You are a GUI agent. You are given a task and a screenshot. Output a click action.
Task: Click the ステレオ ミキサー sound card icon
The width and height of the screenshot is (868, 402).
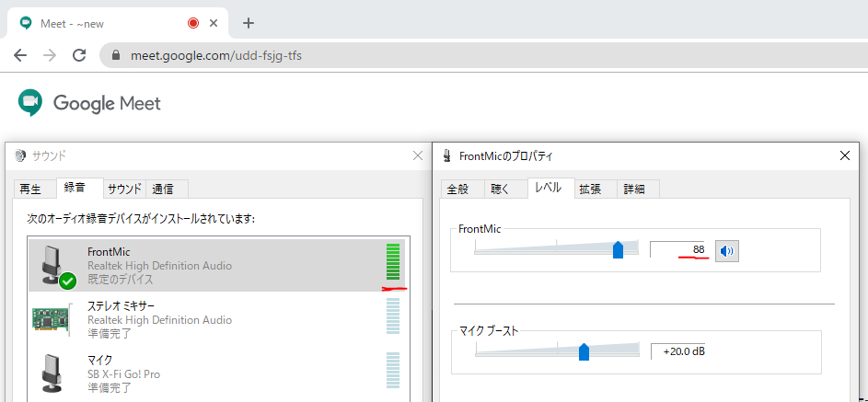(52, 319)
